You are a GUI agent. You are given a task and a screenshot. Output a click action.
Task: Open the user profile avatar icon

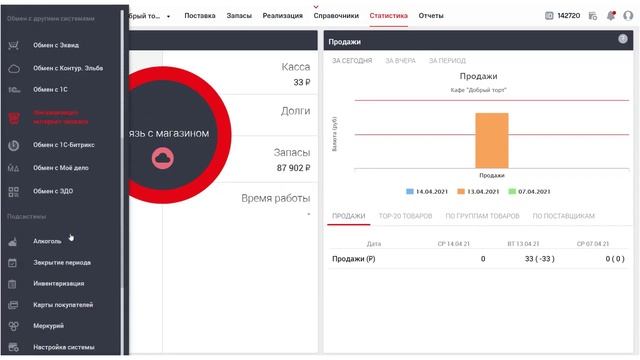point(628,16)
